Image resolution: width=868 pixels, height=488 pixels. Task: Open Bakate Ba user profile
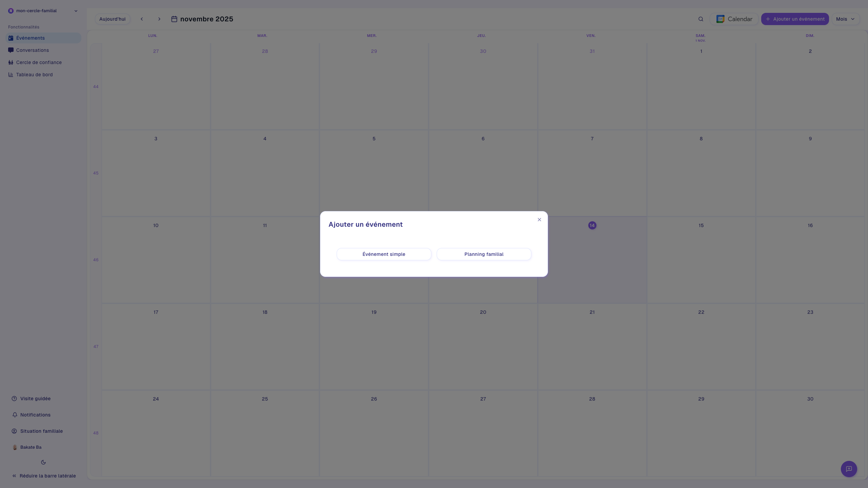[31, 447]
